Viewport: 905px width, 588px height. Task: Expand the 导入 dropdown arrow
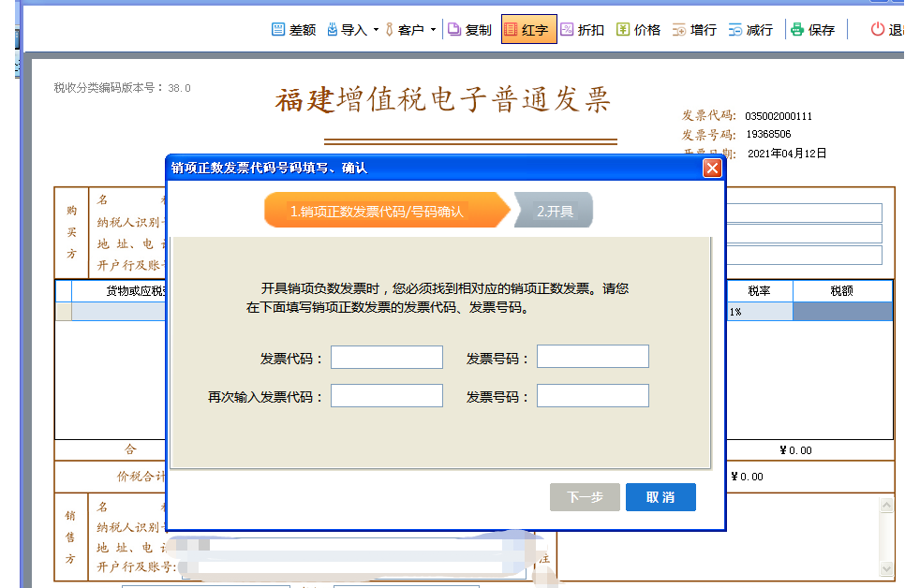tap(377, 30)
